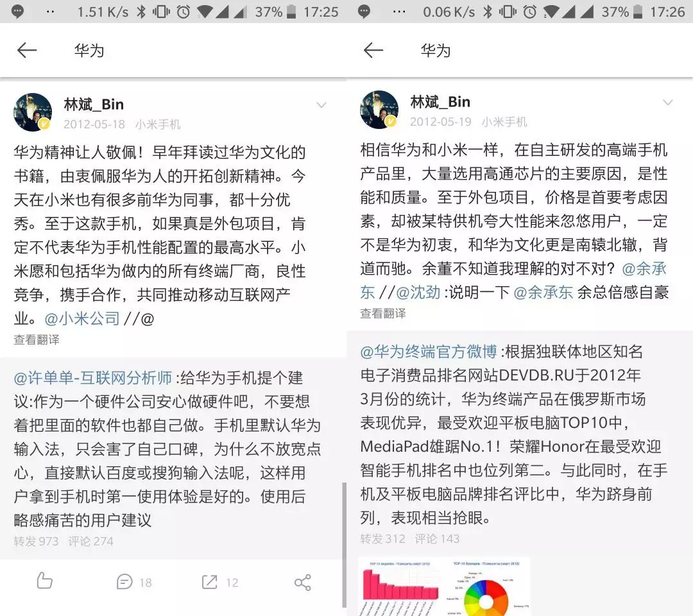This screenshot has width=693, height=616.
Task: Open 林斌_Bin avatar in 2012-05-18 post
Action: [x=33, y=112]
